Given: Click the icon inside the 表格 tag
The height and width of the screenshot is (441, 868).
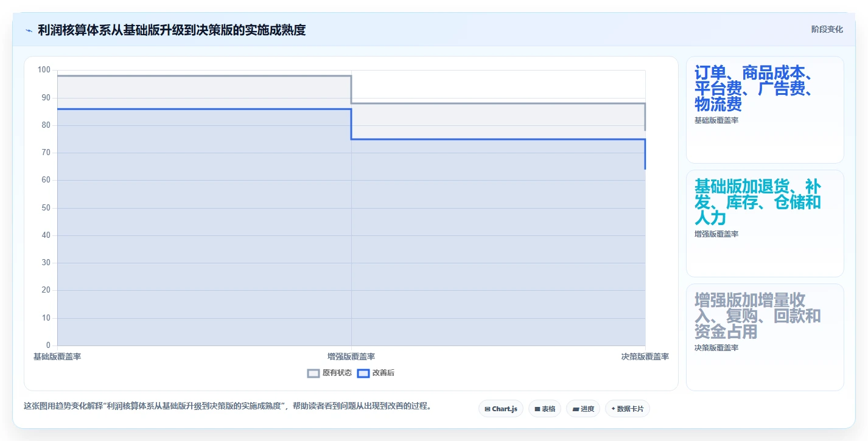Looking at the screenshot, I should pyautogui.click(x=537, y=409).
